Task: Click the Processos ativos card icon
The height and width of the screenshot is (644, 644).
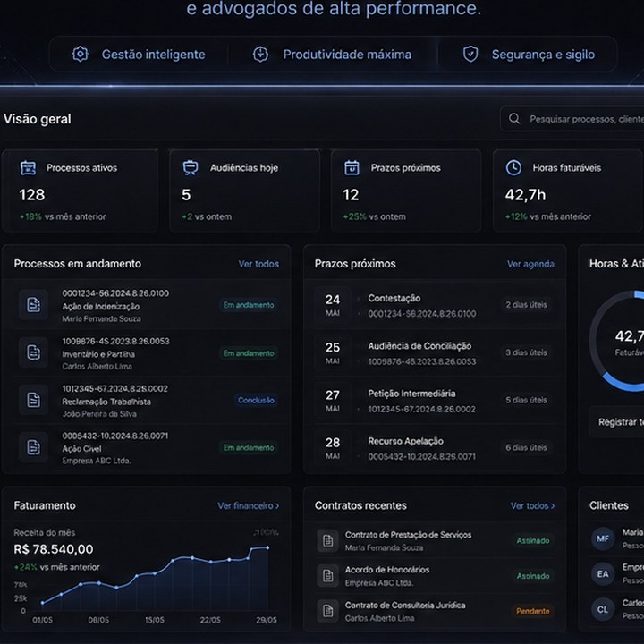Action: [28, 167]
